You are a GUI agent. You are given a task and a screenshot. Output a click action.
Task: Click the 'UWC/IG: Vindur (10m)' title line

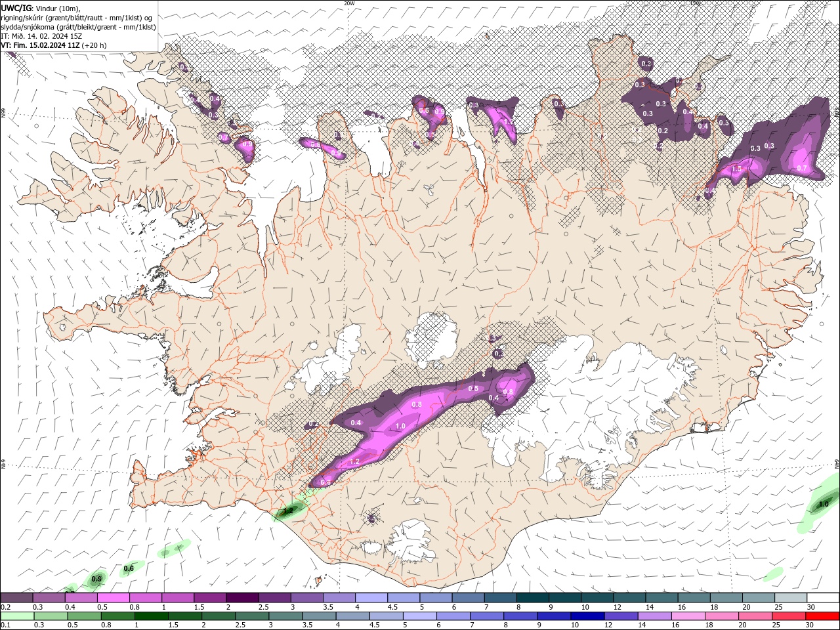pos(40,8)
